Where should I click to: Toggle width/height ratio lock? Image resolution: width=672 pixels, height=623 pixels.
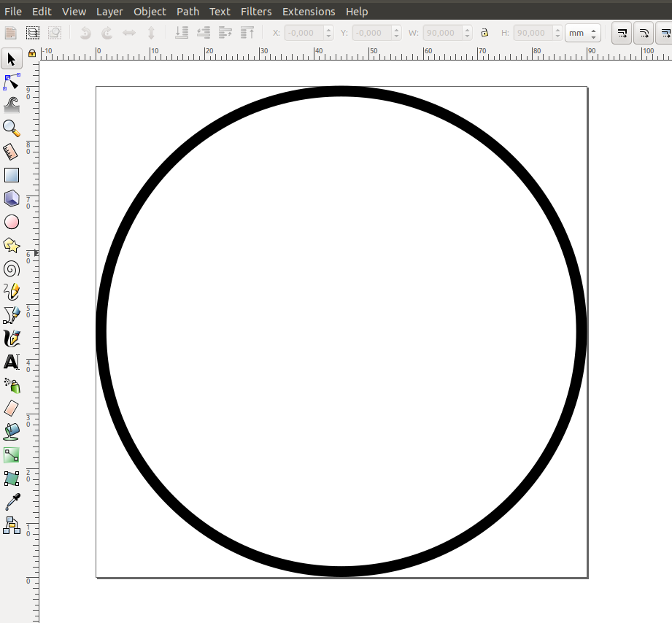pos(484,33)
